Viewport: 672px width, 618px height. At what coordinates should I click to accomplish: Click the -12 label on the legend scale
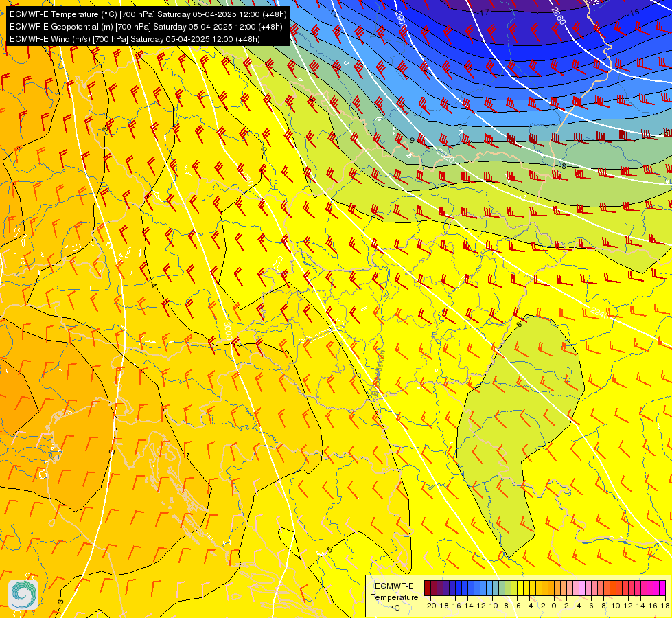pos(480,606)
